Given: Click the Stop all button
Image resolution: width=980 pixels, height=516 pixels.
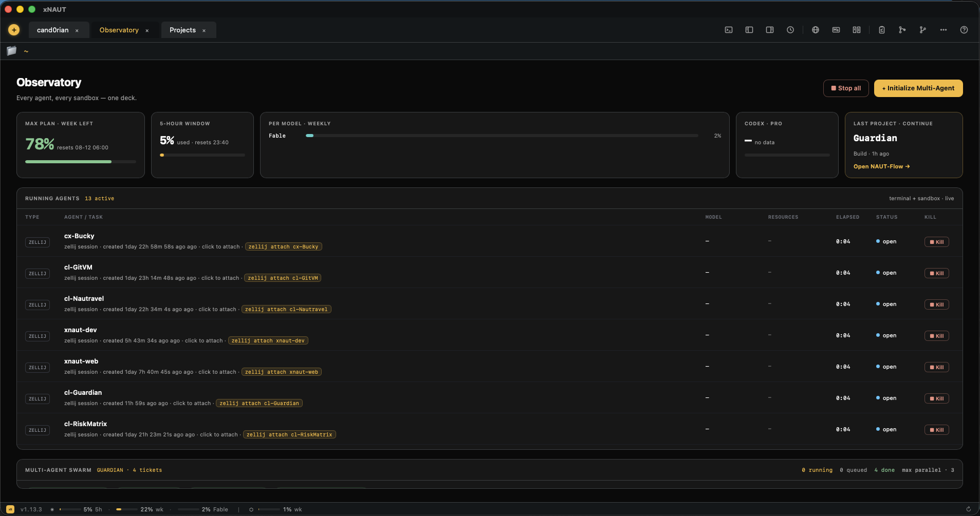Looking at the screenshot, I should (846, 88).
